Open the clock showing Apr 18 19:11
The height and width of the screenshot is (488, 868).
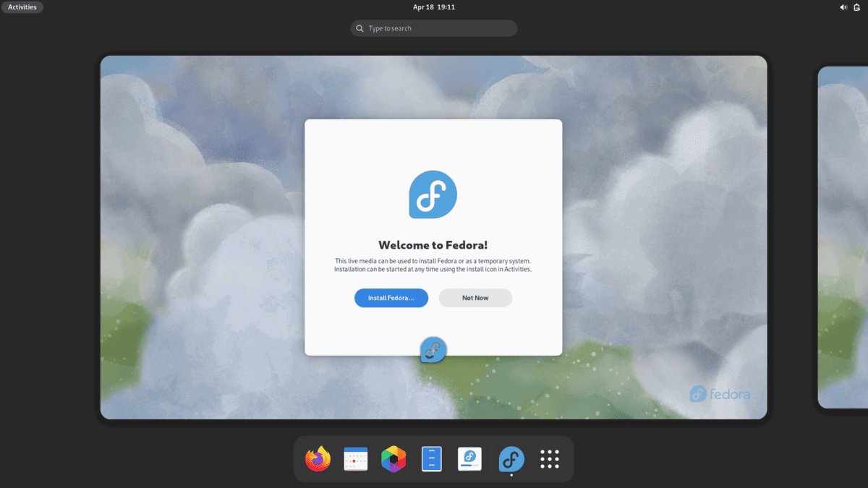[x=434, y=7]
